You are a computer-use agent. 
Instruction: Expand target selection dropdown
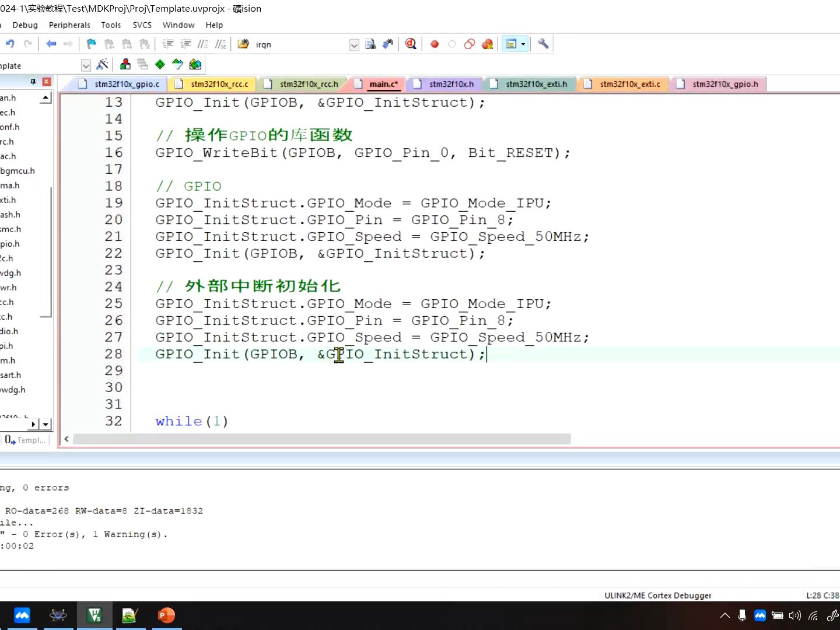tap(86, 65)
